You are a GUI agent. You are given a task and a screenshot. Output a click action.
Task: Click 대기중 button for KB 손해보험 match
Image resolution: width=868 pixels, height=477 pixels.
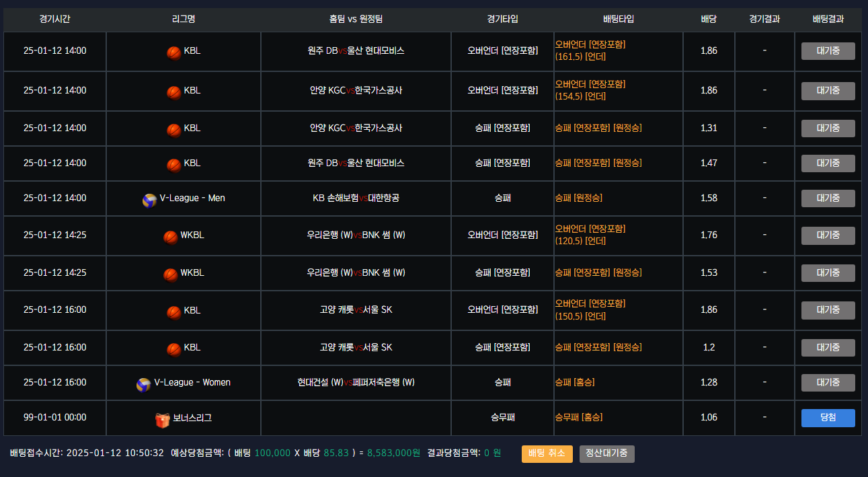point(828,198)
